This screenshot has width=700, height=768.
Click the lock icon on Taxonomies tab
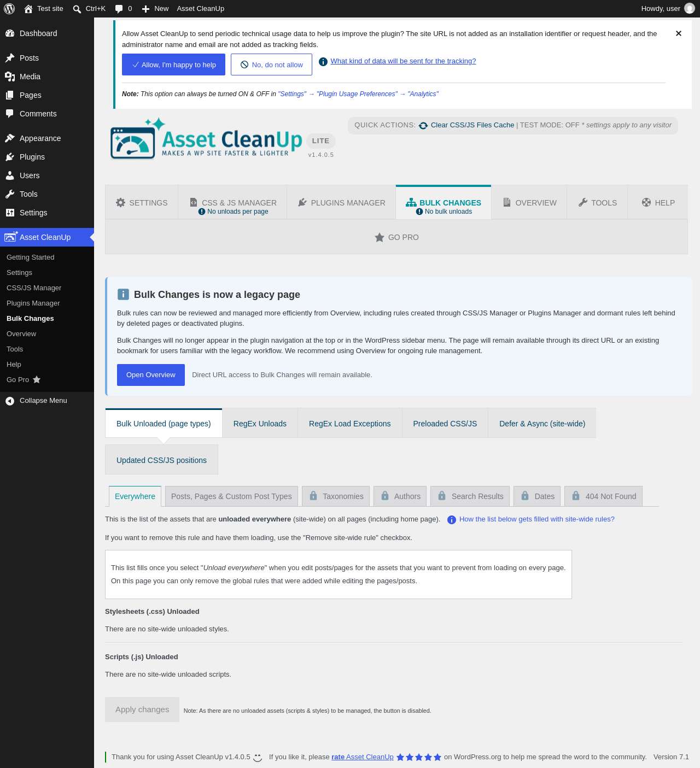[313, 496]
